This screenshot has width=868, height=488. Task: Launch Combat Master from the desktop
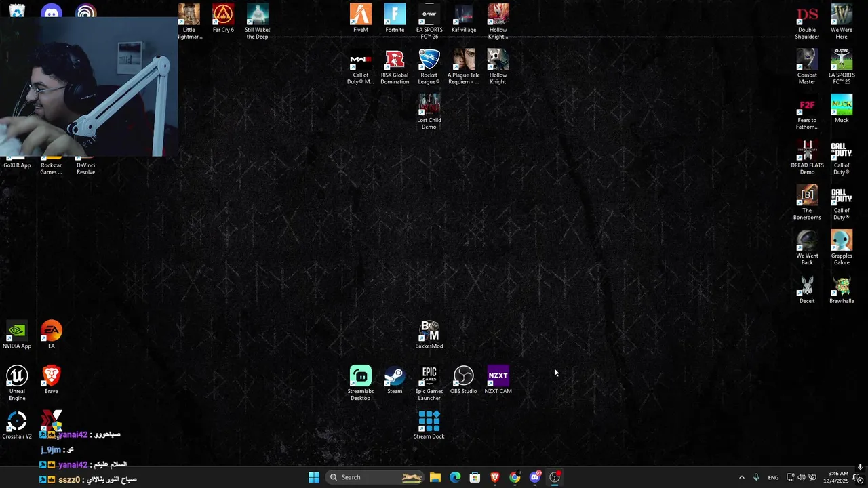coord(807,67)
